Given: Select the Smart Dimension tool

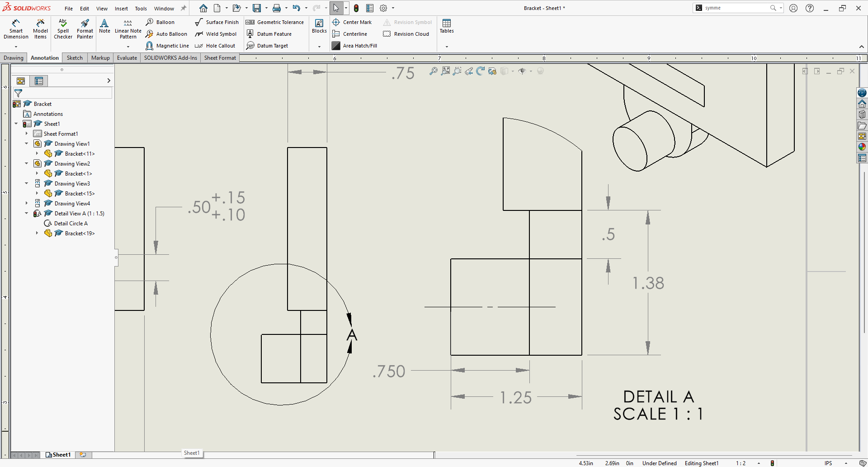Looking at the screenshot, I should (x=16, y=29).
